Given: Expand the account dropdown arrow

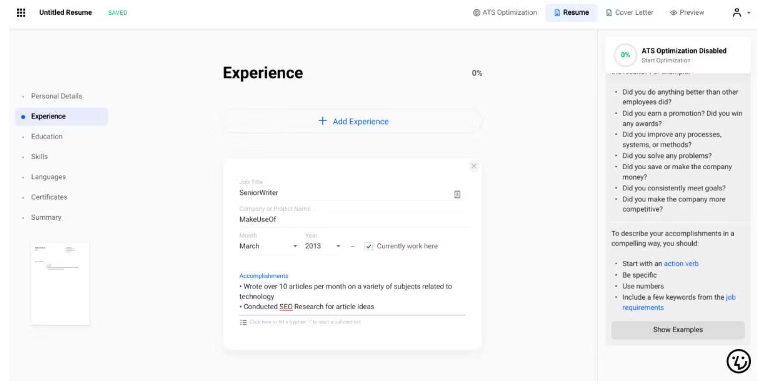Looking at the screenshot, I should (x=748, y=14).
